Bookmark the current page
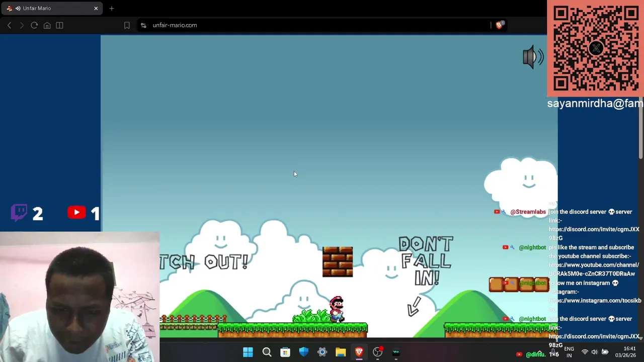This screenshot has height=362, width=644. [x=127, y=25]
